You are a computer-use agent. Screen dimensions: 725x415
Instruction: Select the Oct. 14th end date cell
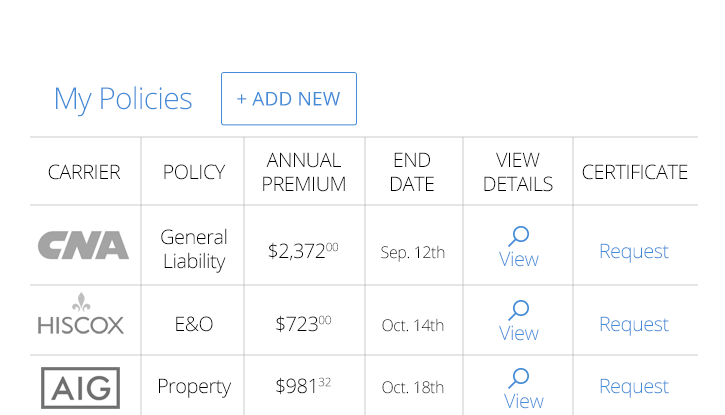[x=412, y=325]
